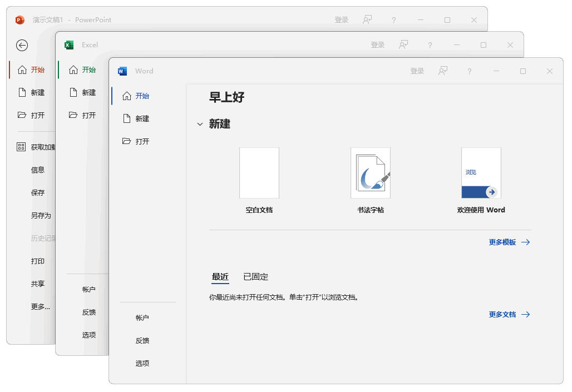This screenshot has height=392, width=572.
Task: Select the 最近 tab in Word
Action: pos(220,277)
